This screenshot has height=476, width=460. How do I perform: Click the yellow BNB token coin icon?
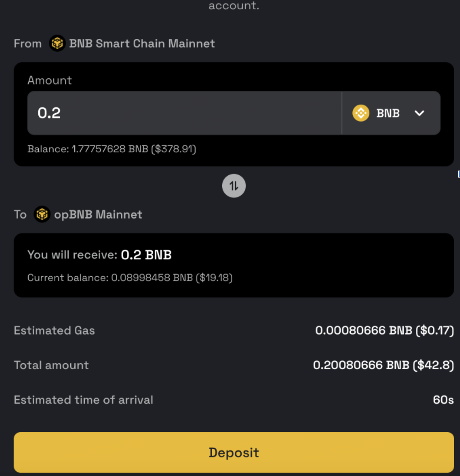click(361, 113)
